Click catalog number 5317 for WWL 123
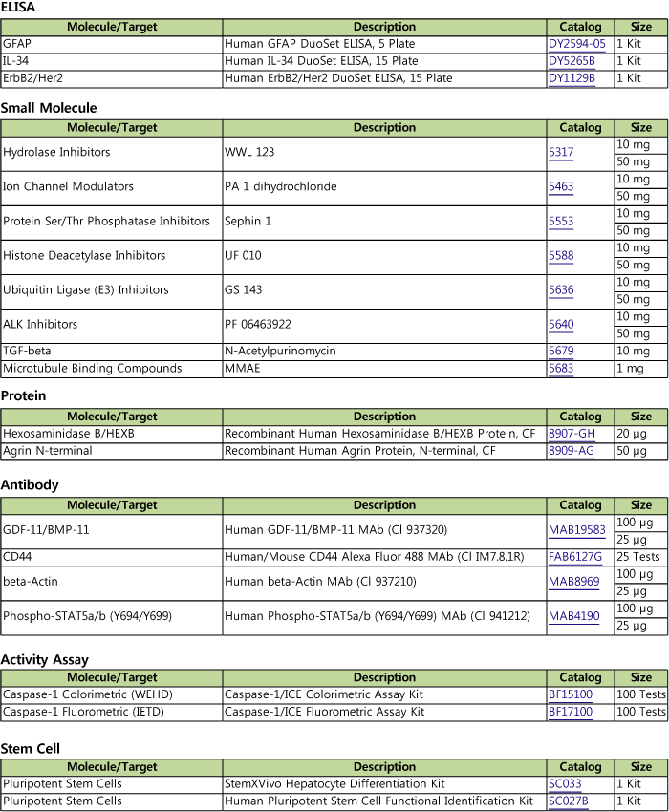This screenshot has width=669, height=812. [x=561, y=152]
